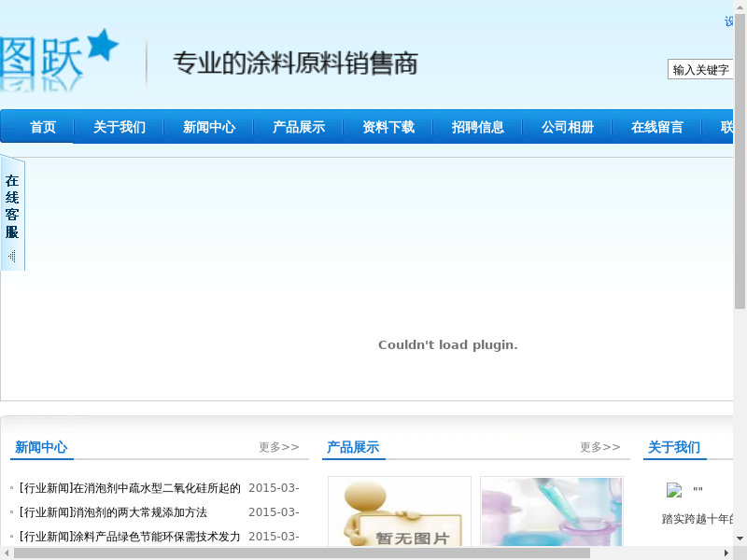The height and width of the screenshot is (560, 747).
Task: Click the vertical scrollbar thumb
Action: [x=740, y=161]
